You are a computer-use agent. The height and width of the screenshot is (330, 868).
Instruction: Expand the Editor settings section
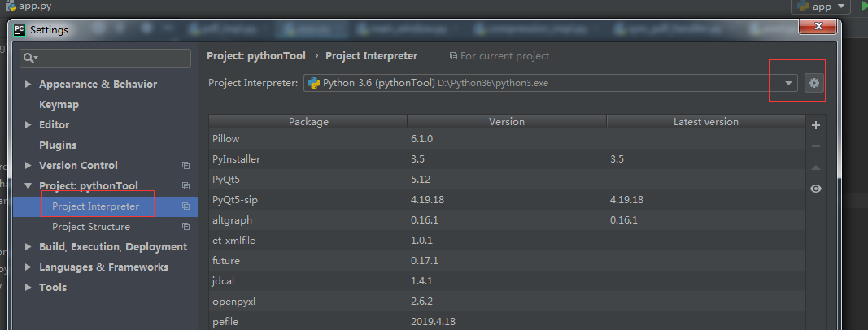coord(28,125)
